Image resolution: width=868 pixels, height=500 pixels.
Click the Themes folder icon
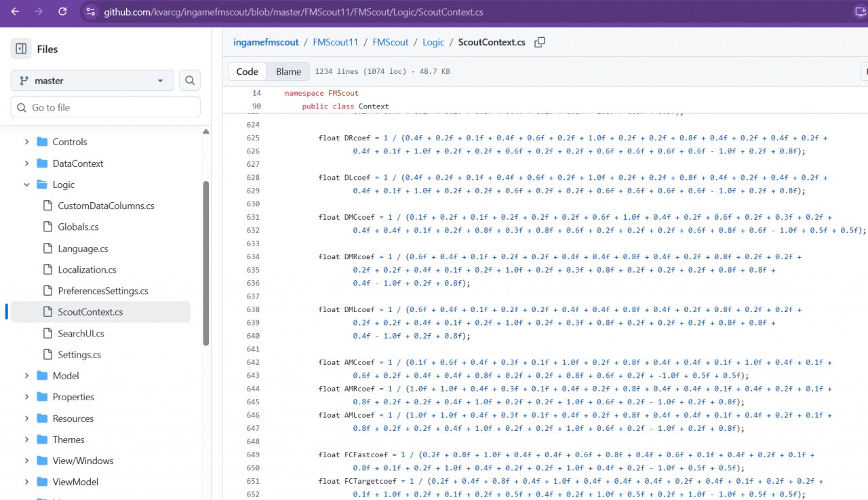(x=42, y=440)
